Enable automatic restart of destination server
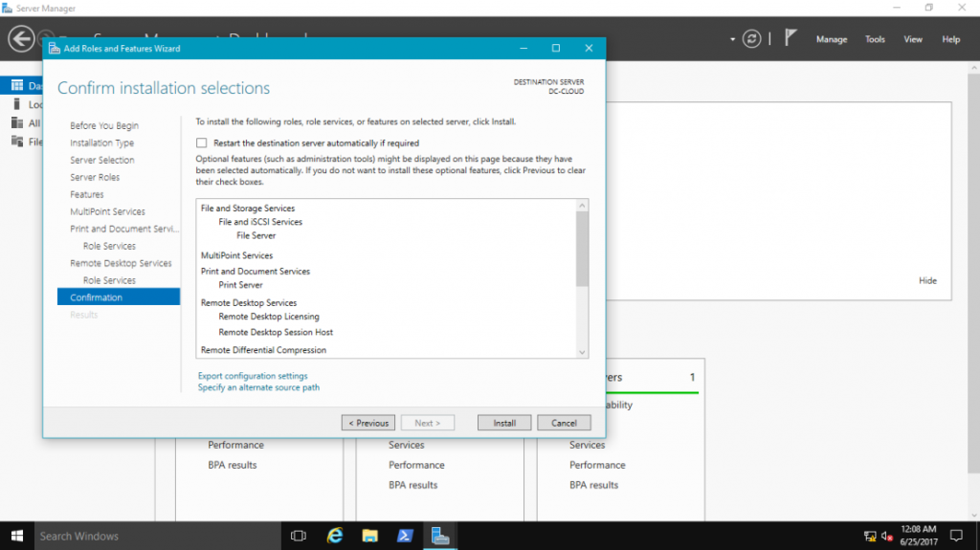Screen dimensions: 980x550 coord(201,143)
